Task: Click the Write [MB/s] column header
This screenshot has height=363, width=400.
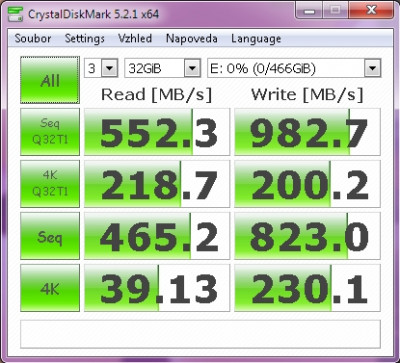Action: pyautogui.click(x=307, y=95)
